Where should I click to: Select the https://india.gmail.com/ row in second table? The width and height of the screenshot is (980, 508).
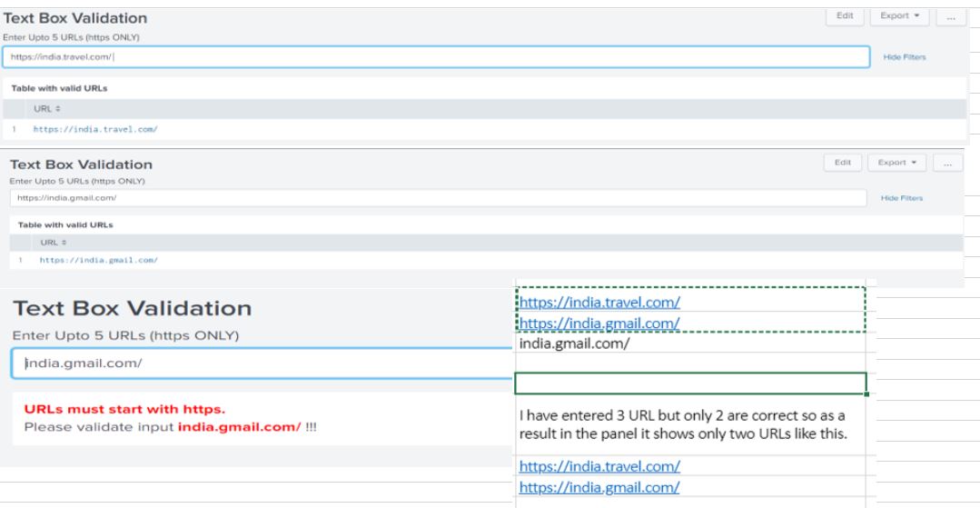coord(100,261)
